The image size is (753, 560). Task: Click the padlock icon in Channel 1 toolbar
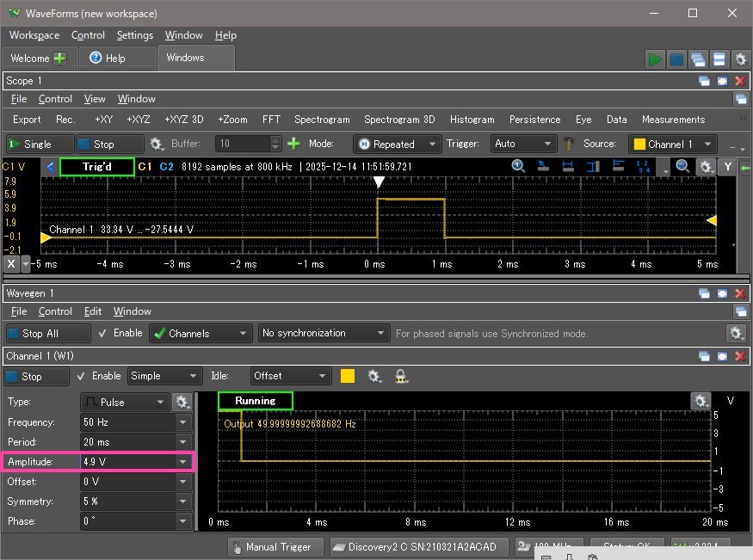(x=400, y=376)
